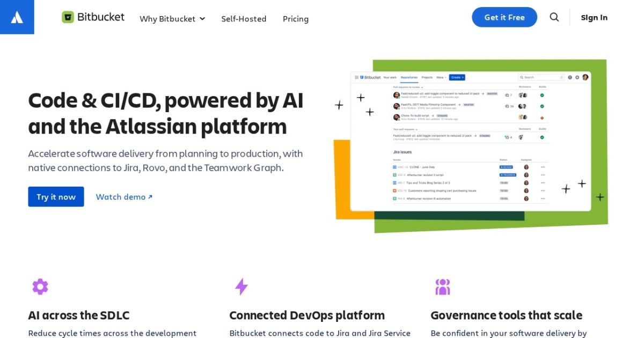Open the Watch demo link
The image size is (644, 338).
click(124, 197)
